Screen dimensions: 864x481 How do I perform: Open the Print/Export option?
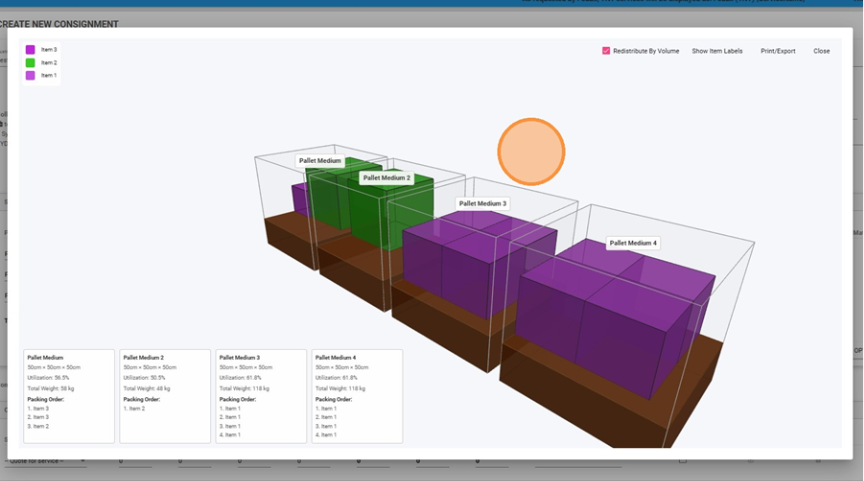778,51
